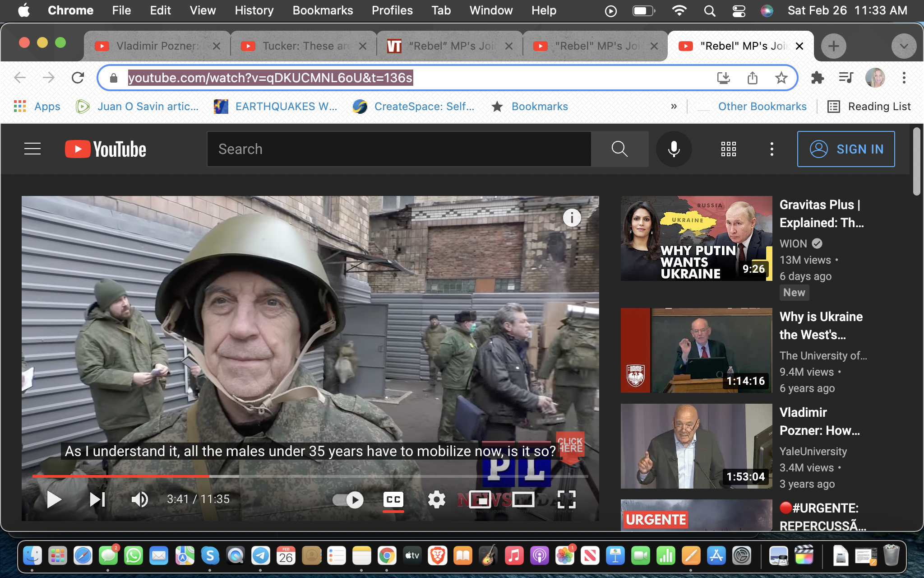The image size is (924, 578).
Task: Open the File menu
Action: point(121,10)
